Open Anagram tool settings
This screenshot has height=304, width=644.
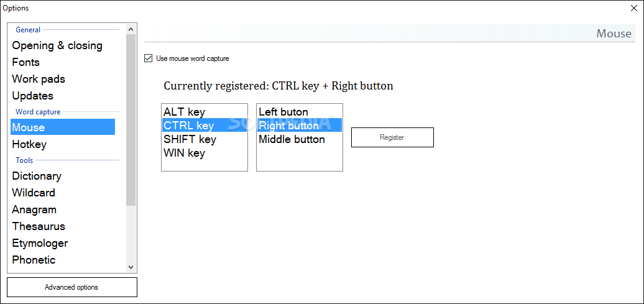click(34, 210)
